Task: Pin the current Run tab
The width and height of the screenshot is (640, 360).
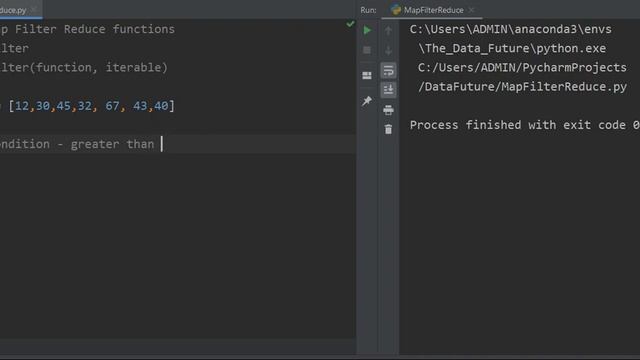Action: (x=367, y=101)
